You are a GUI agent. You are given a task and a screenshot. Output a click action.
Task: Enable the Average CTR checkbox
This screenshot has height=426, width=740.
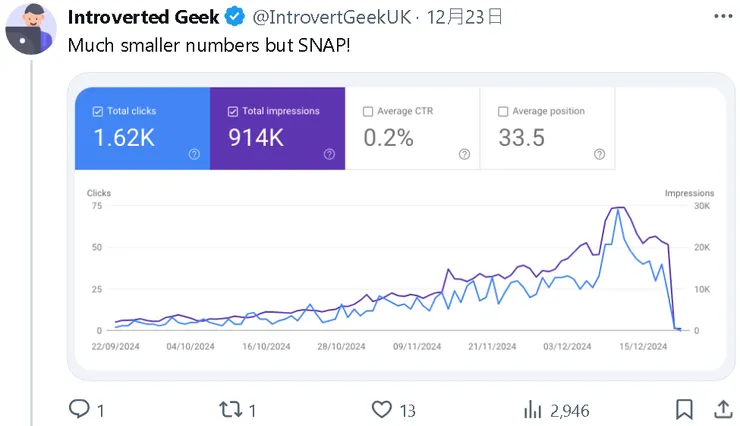[368, 111]
